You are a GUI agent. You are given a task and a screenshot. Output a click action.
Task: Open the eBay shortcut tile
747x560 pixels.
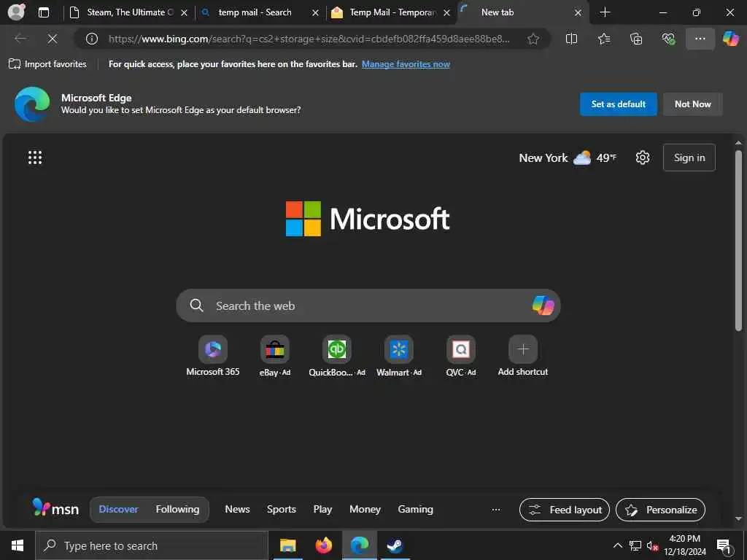[274, 356]
